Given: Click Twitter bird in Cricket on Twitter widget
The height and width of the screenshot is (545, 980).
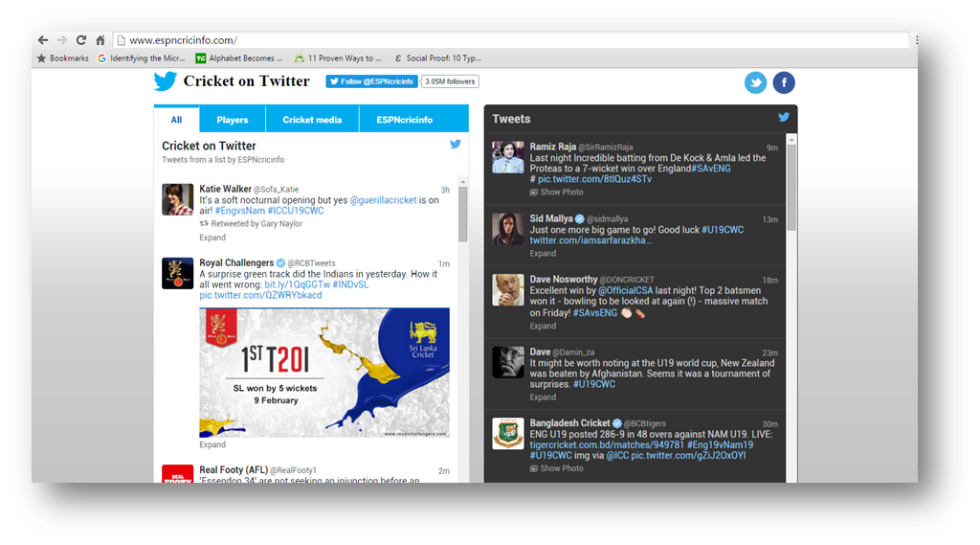Looking at the screenshot, I should click(x=455, y=145).
